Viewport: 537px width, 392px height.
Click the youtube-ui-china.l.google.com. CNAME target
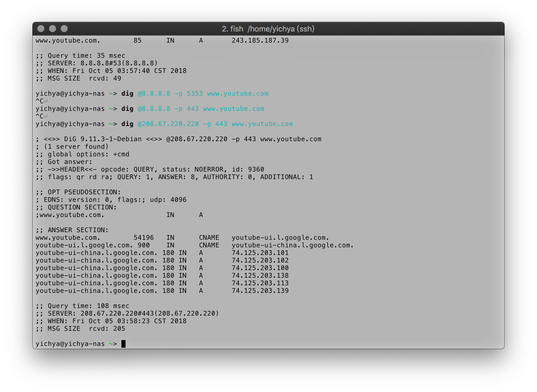(292, 245)
